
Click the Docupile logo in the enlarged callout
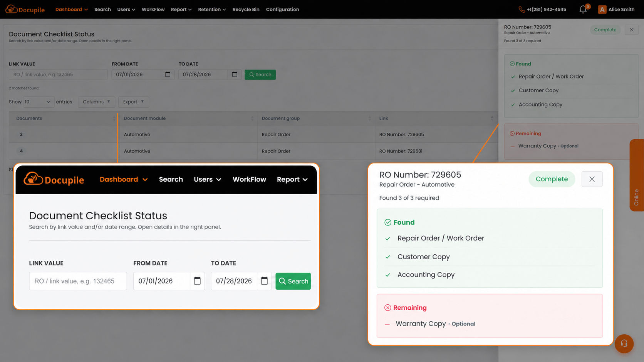pyautogui.click(x=54, y=179)
